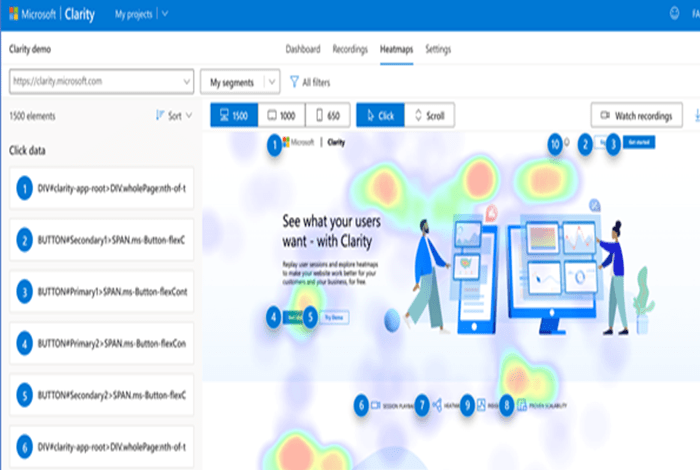Click number badge 4 in Click data list
This screenshot has width=700, height=470.
[25, 343]
